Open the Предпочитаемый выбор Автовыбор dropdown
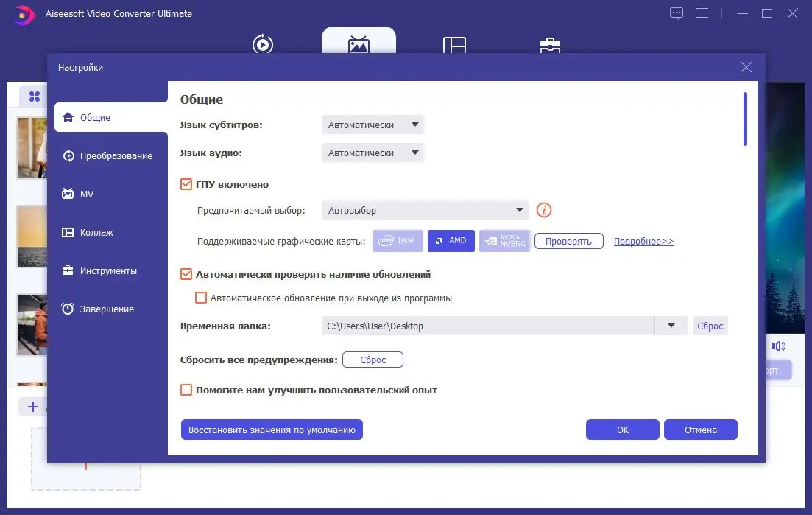This screenshot has height=515, width=812. pyautogui.click(x=425, y=211)
